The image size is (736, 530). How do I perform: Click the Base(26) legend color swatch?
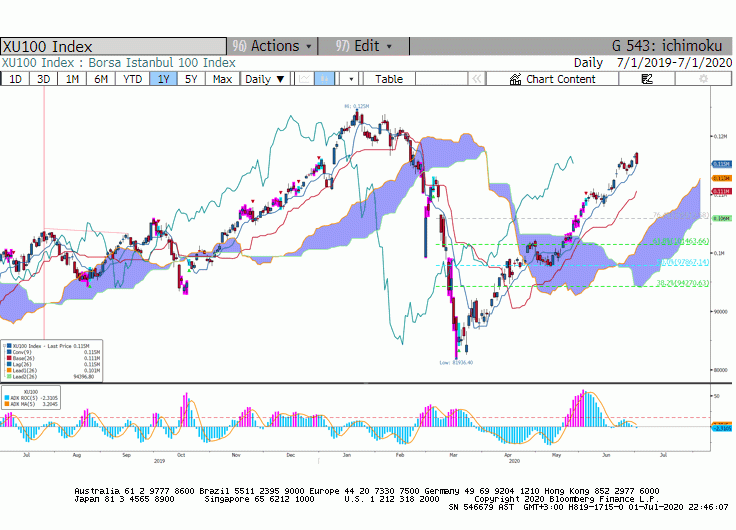(9, 358)
